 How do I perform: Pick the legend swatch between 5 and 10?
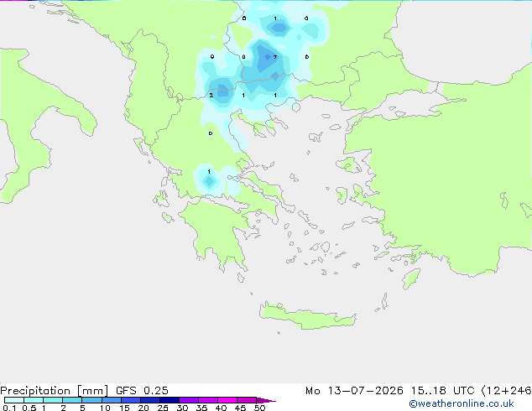[x=91, y=400]
